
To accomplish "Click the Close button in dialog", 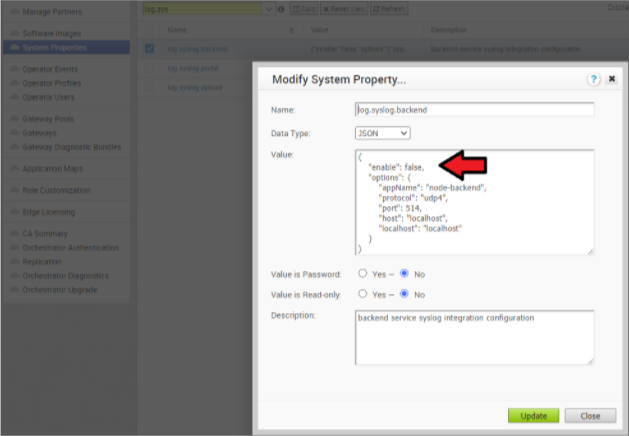I will click(590, 415).
